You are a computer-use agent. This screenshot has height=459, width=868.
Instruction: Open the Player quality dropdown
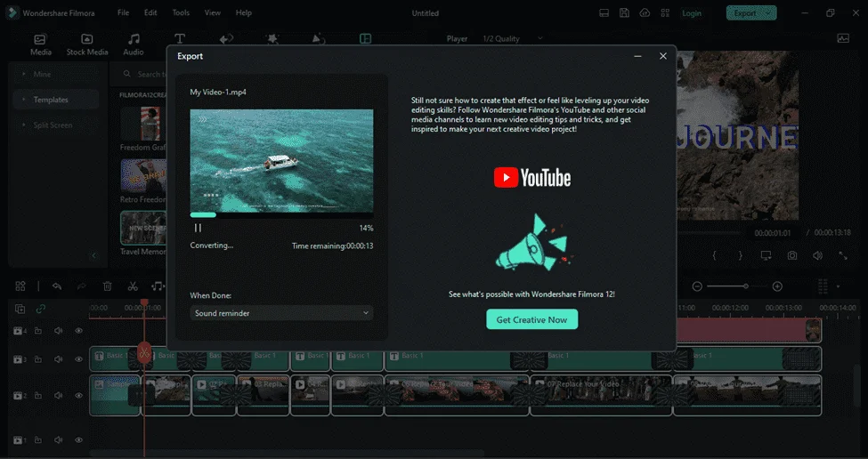(x=513, y=39)
